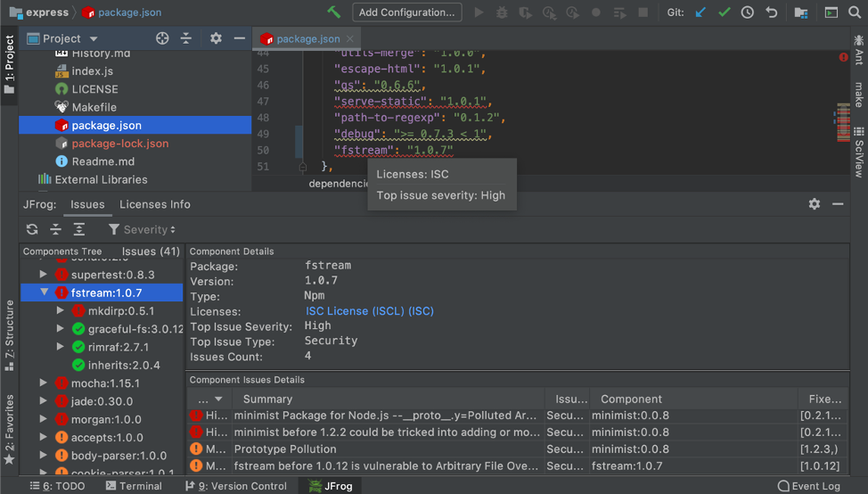The image size is (868, 494).
Task: Open the Terminal tool window
Action: pyautogui.click(x=134, y=486)
